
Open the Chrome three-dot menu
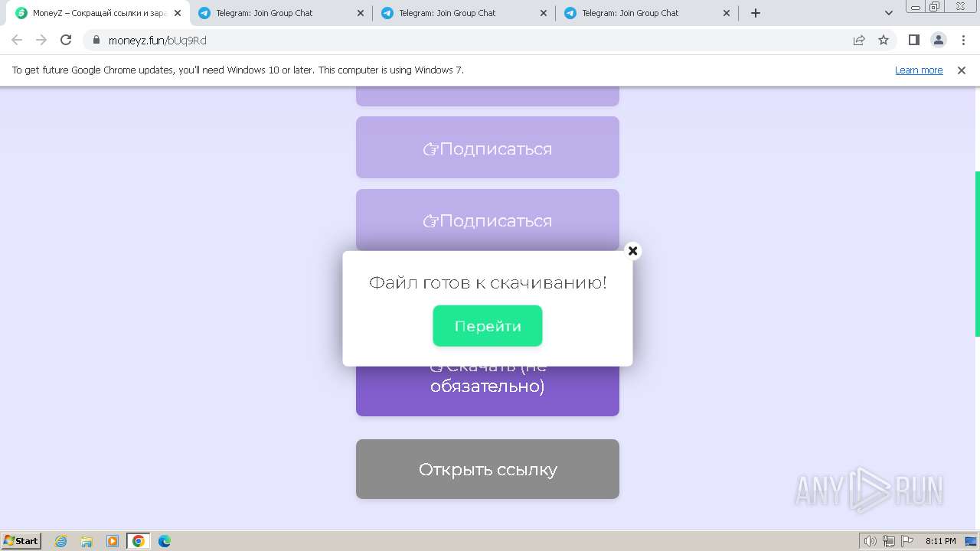pyautogui.click(x=962, y=40)
